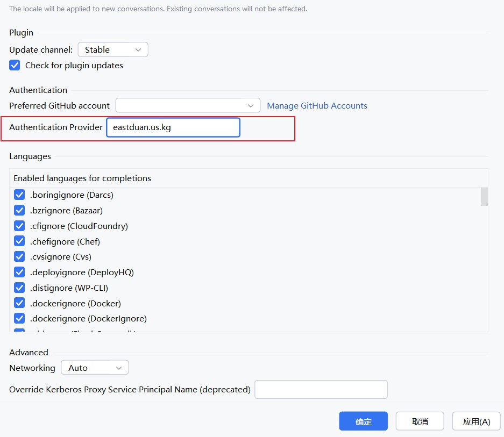Uncheck .boringignore (Darcs) language
Screen dimensions: 504x437
tap(19, 195)
